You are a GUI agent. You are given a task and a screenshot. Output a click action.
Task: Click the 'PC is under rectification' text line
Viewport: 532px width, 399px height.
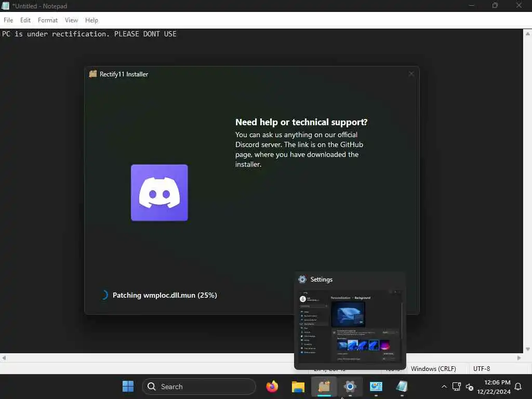(x=89, y=34)
